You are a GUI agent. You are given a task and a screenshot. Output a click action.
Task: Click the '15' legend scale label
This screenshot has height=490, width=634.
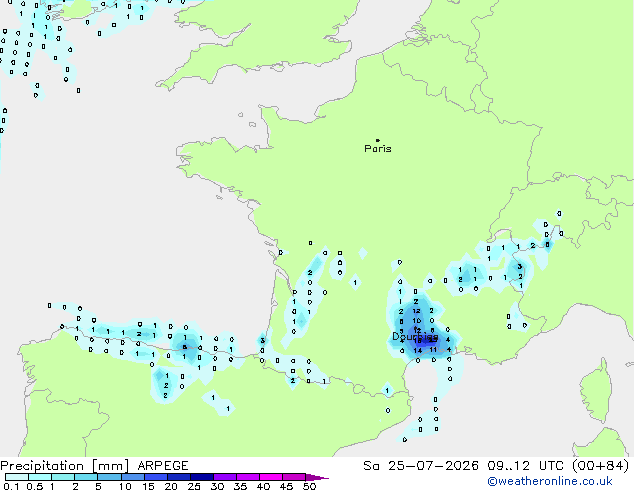pos(148,486)
